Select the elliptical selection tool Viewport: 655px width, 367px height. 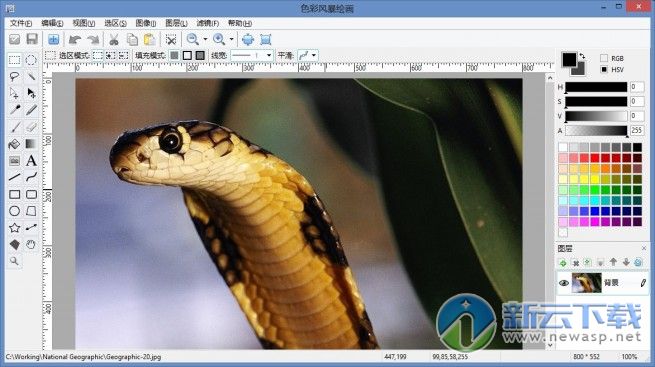pyautogui.click(x=31, y=60)
